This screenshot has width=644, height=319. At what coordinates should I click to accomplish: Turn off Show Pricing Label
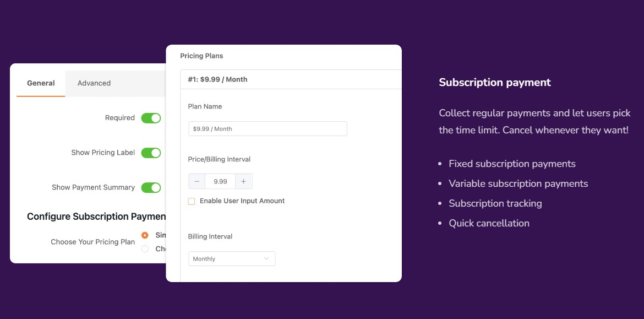tap(151, 153)
